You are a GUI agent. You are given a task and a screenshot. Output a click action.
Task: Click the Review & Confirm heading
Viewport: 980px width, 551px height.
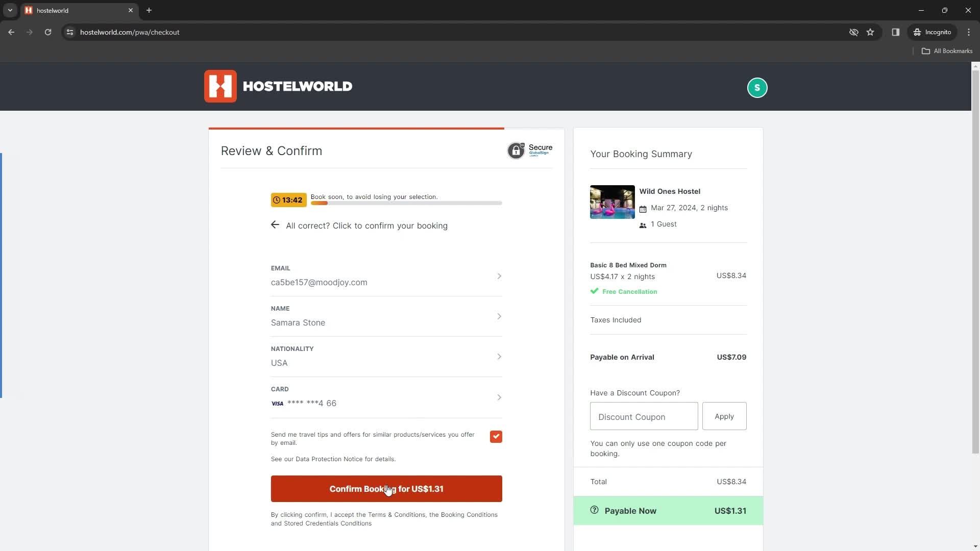coord(272,151)
